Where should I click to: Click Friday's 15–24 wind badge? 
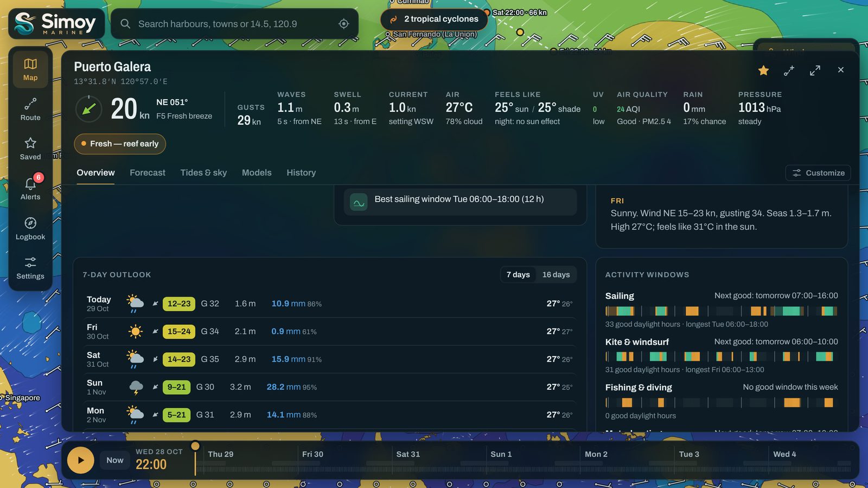coord(178,331)
